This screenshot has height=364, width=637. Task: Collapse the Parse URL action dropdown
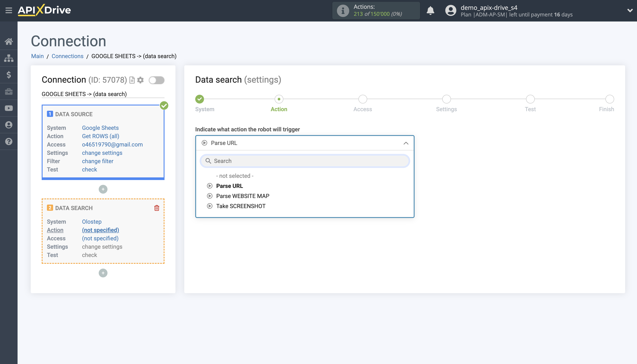point(405,143)
